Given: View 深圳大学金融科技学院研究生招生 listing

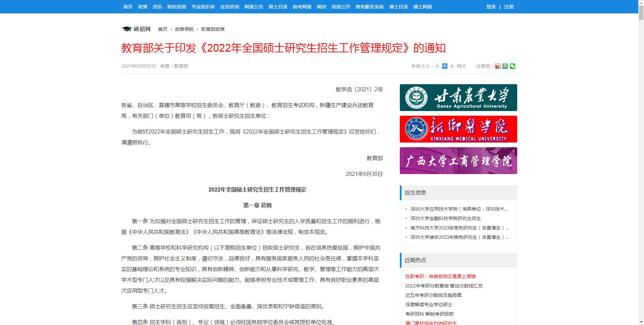Looking at the screenshot, I should pyautogui.click(x=446, y=218).
